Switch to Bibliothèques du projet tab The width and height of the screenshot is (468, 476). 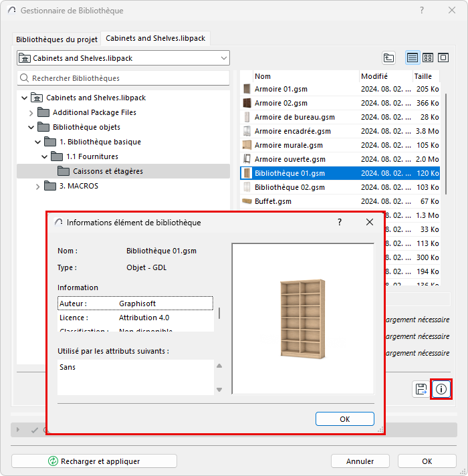[57, 39]
